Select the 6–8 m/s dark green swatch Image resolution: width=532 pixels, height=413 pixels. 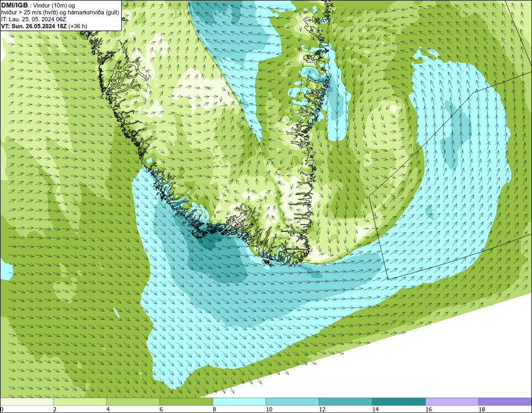click(x=186, y=402)
